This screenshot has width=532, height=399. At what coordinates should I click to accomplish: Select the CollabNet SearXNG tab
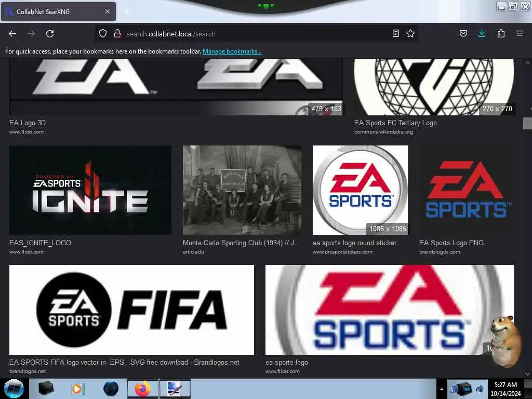[58, 11]
